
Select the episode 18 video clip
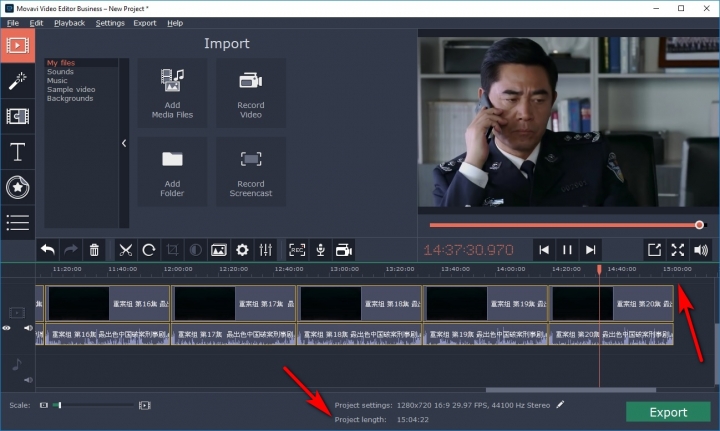pyautogui.click(x=360, y=303)
